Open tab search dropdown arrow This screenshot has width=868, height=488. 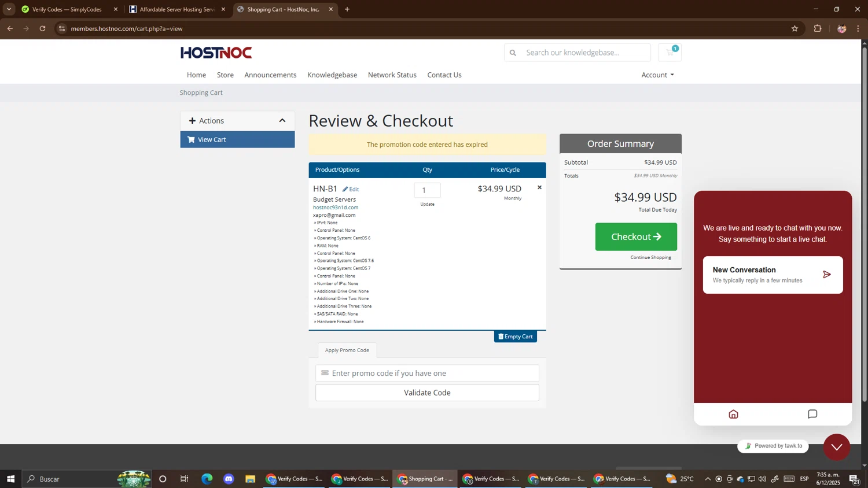click(9, 9)
